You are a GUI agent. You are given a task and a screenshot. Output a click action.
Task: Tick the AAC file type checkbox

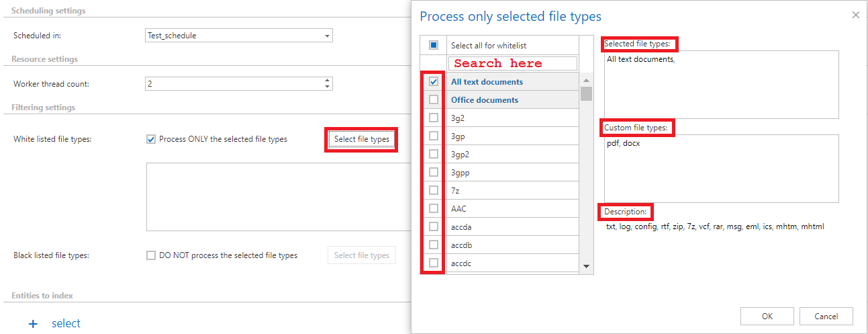click(434, 208)
